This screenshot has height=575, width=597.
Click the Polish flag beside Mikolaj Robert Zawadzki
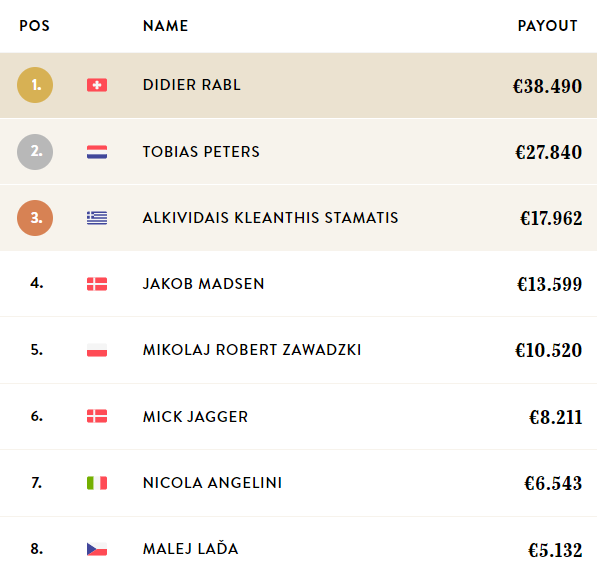click(97, 350)
